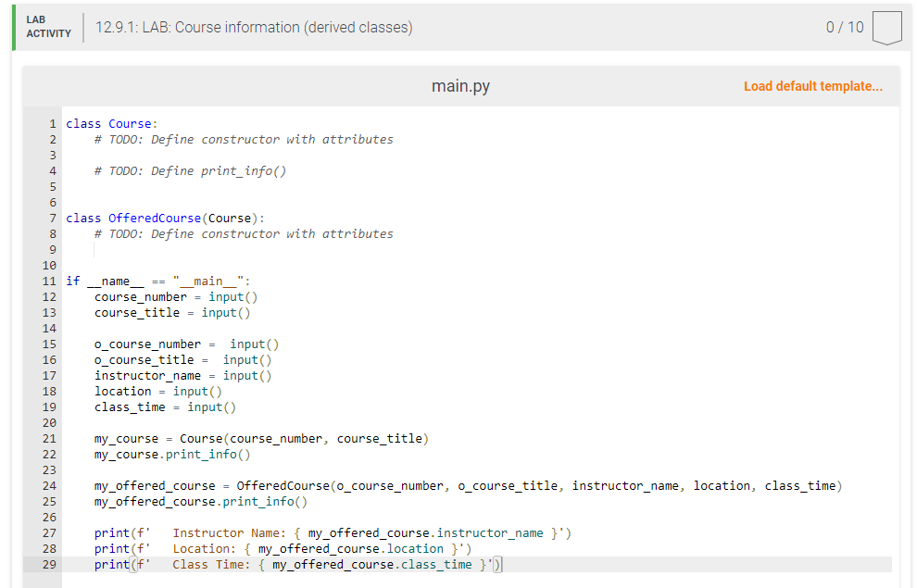The width and height of the screenshot is (917, 588).
Task: Click the input() call on line 12
Action: click(x=235, y=296)
